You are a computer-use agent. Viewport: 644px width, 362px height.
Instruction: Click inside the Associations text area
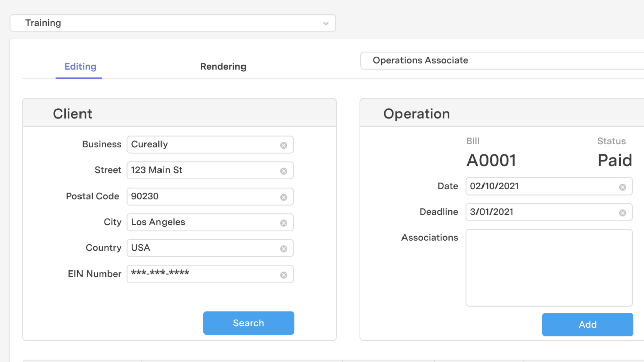549,266
